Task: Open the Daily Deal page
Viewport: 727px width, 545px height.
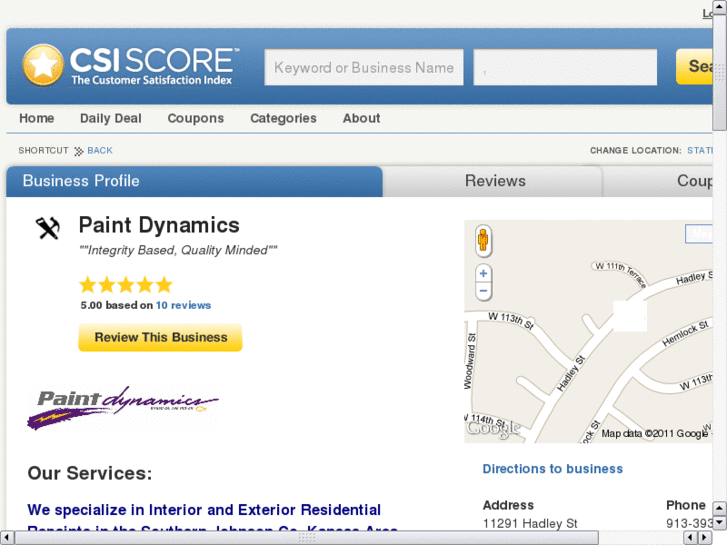Action: pos(111,118)
